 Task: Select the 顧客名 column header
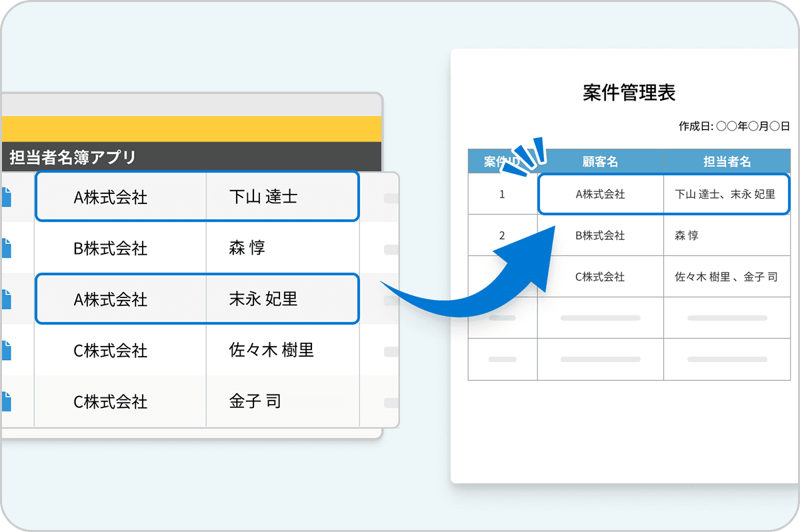point(600,161)
